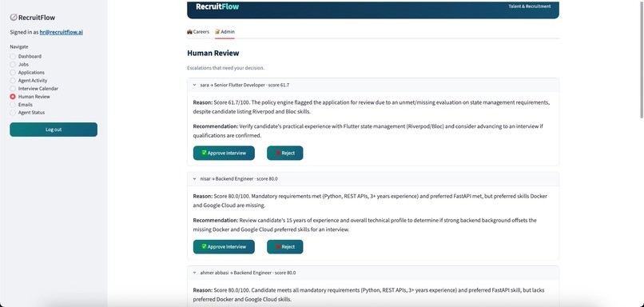Click the page vertical scrollbar
Viewport: 644px width, 307px height.
coord(641,60)
